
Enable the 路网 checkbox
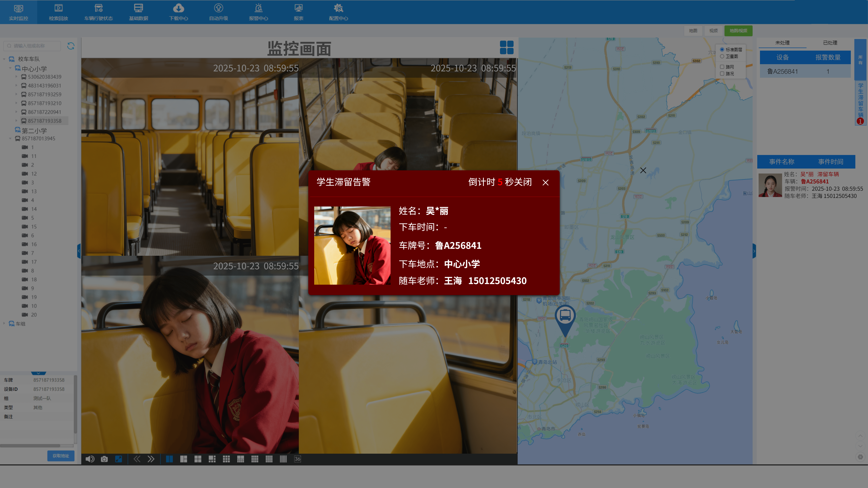pos(722,67)
